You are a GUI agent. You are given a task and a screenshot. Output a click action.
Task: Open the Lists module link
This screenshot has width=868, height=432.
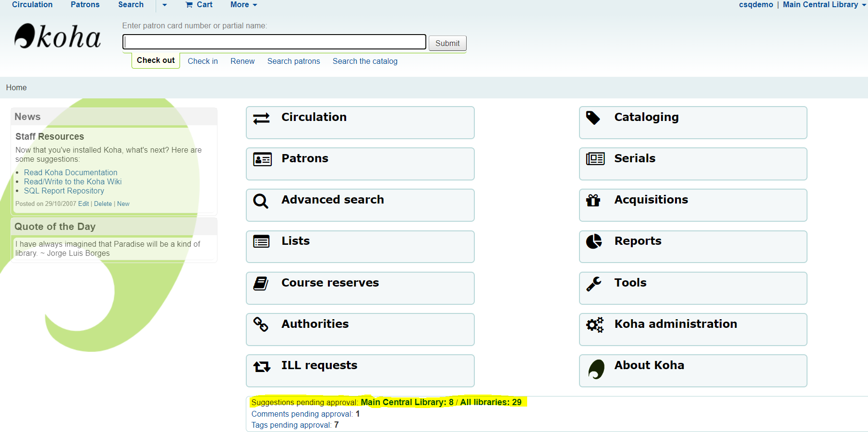tap(360, 247)
